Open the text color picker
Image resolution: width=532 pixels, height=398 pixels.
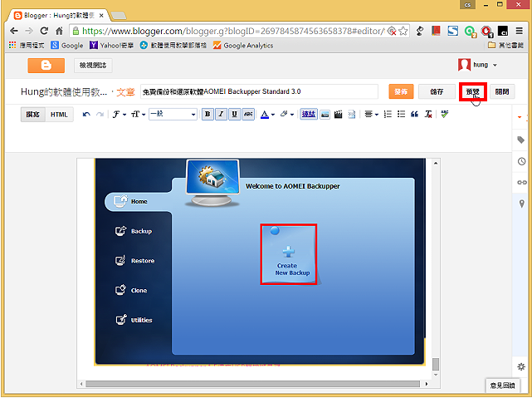[267, 115]
